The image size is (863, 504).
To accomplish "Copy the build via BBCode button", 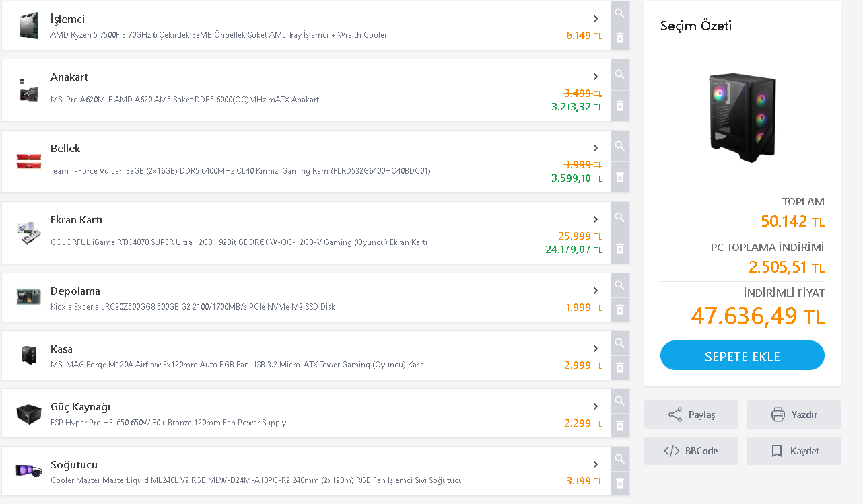I will coord(691,451).
